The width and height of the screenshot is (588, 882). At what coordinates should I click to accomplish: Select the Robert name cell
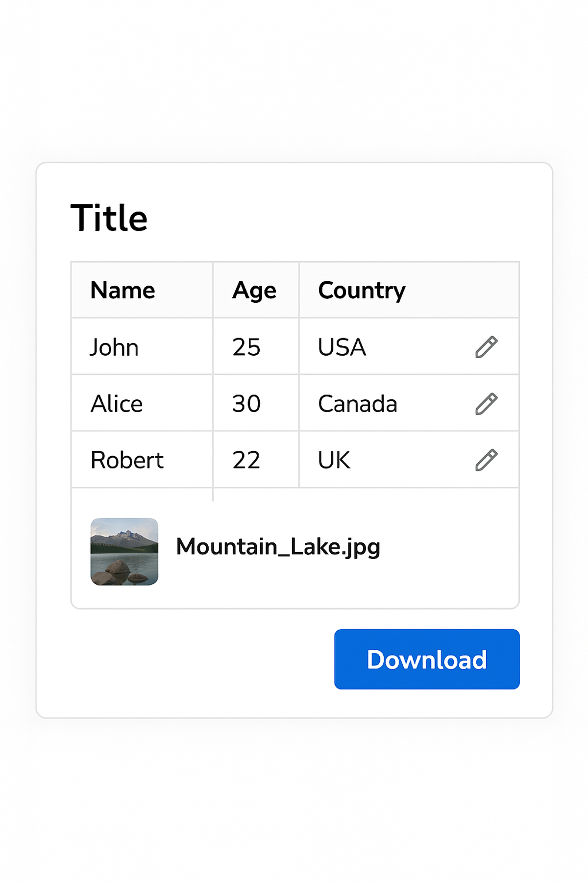coord(127,460)
